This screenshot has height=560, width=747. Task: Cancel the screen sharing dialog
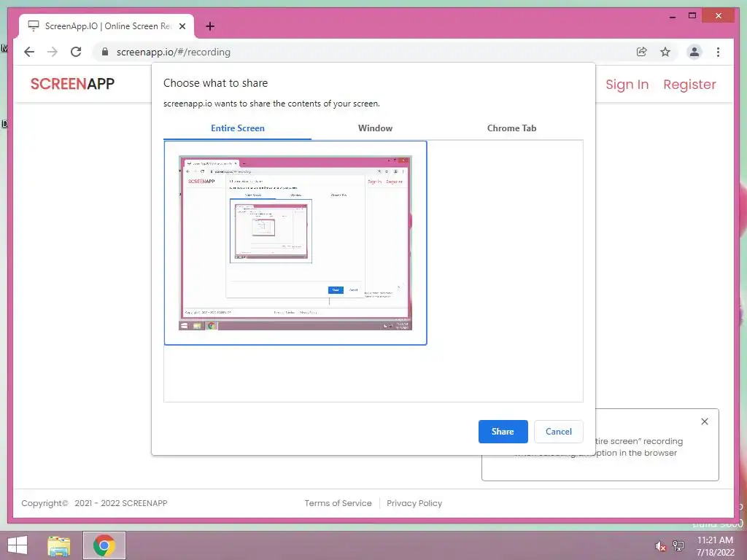click(558, 432)
